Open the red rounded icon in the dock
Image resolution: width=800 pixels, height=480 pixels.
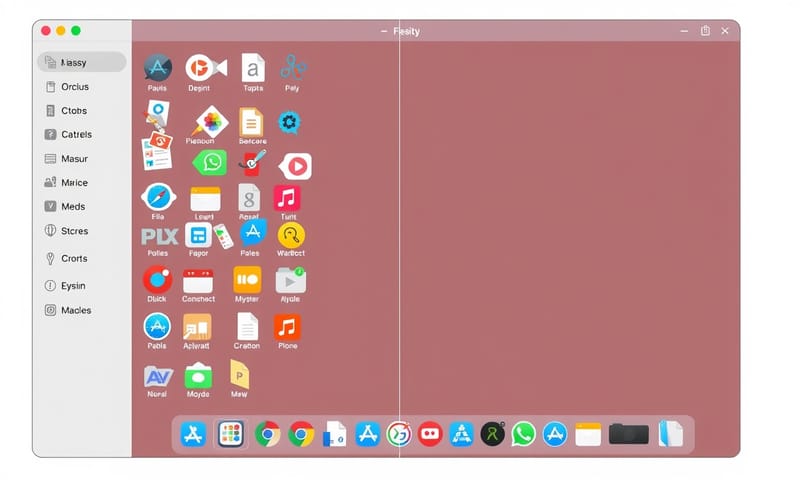[x=430, y=435]
